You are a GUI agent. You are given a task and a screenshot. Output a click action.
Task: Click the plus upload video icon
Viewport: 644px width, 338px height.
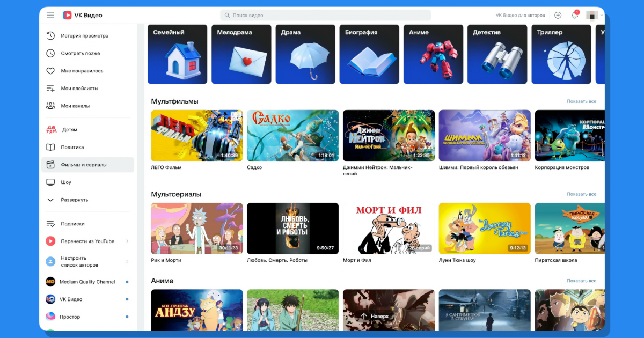click(x=558, y=16)
